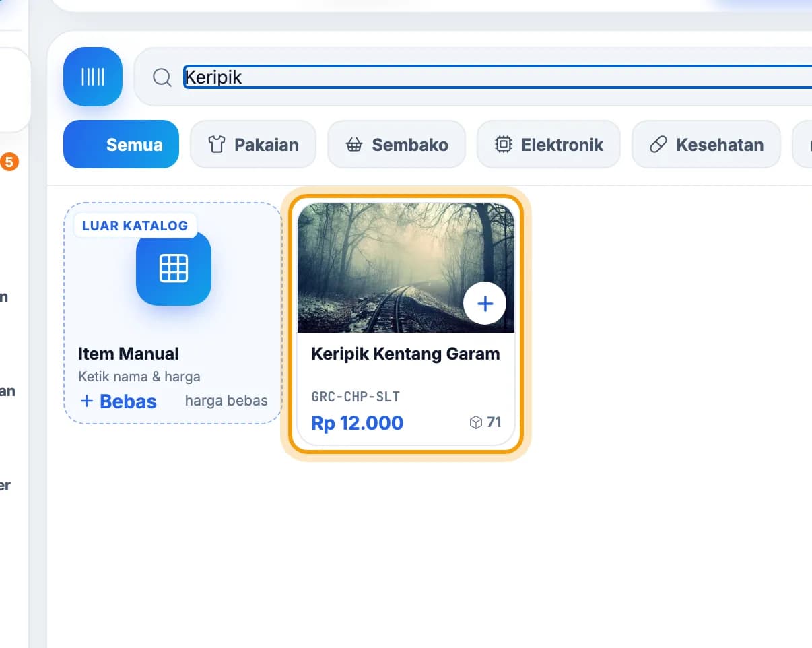Click the harga bebas label
This screenshot has width=812, height=648.
(226, 401)
